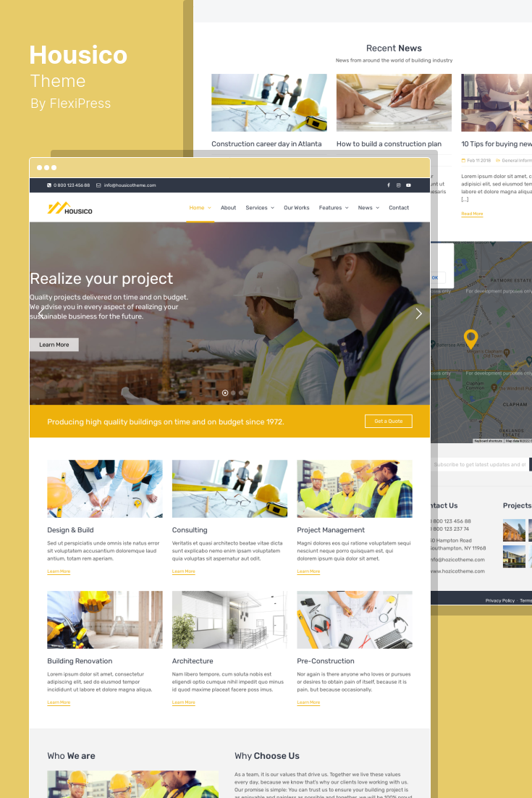532x798 pixels.
Task: Click www.hozicotheme.com in footer
Action: [x=457, y=571]
